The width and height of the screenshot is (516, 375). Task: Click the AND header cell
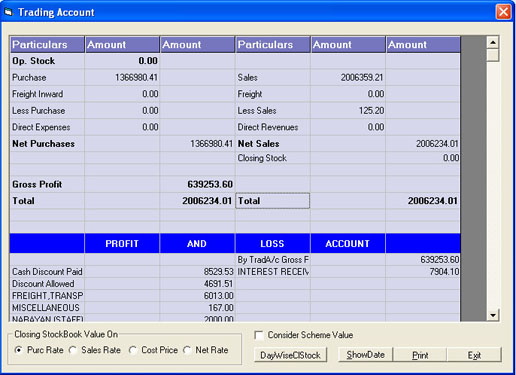197,243
